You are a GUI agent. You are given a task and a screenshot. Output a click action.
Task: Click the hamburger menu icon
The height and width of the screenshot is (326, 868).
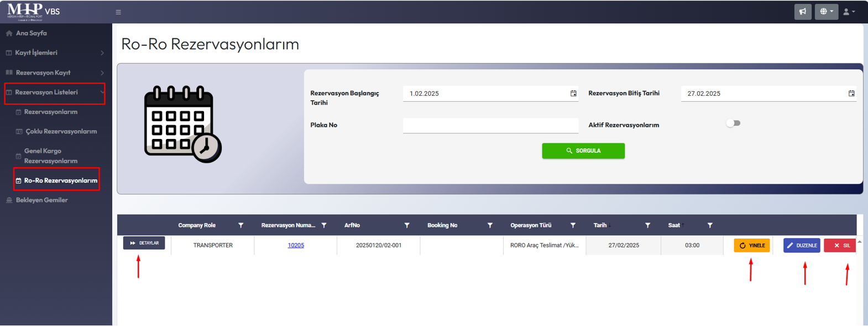click(x=118, y=12)
